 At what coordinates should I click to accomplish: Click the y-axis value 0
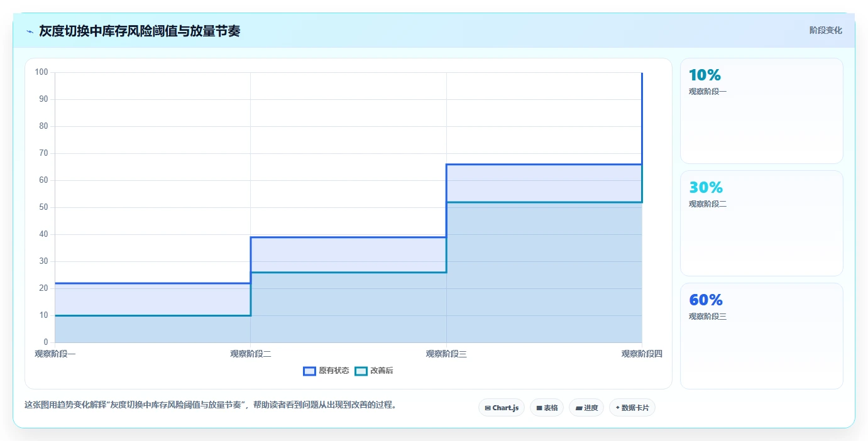[x=46, y=342]
